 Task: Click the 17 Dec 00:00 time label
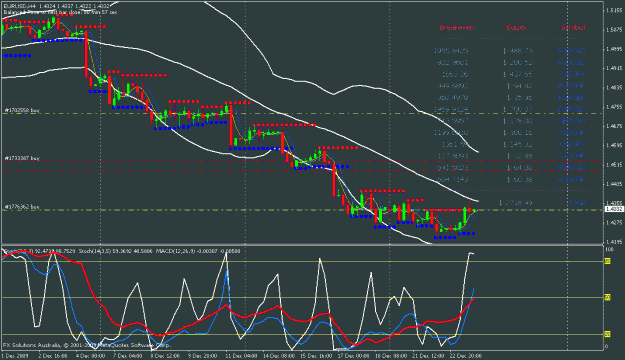[354, 356]
